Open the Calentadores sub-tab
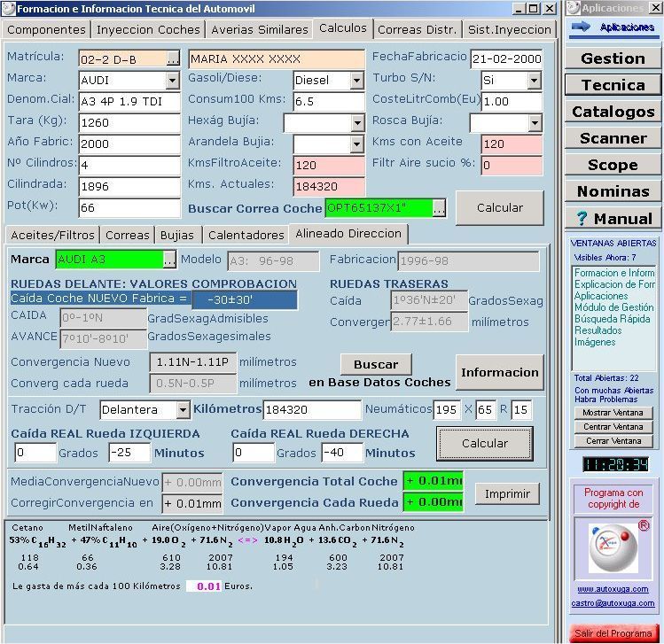Screen dimensions: 664x644 click(x=246, y=235)
